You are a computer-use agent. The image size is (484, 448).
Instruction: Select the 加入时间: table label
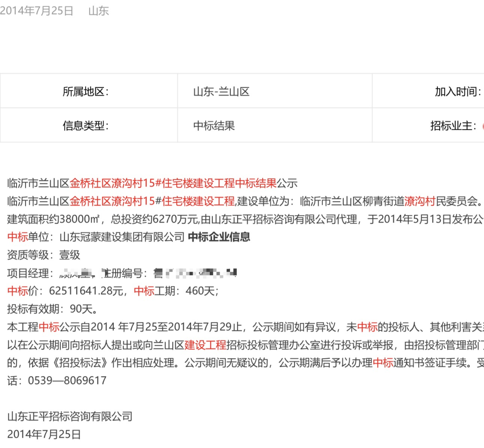point(458,91)
